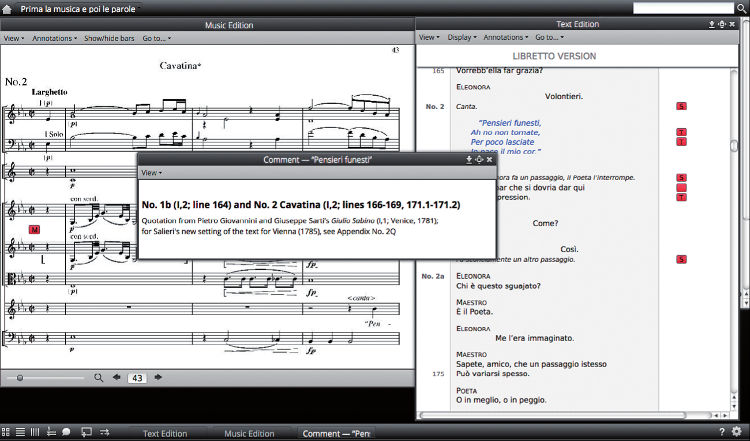Click the red S marker beside Canta

point(682,106)
